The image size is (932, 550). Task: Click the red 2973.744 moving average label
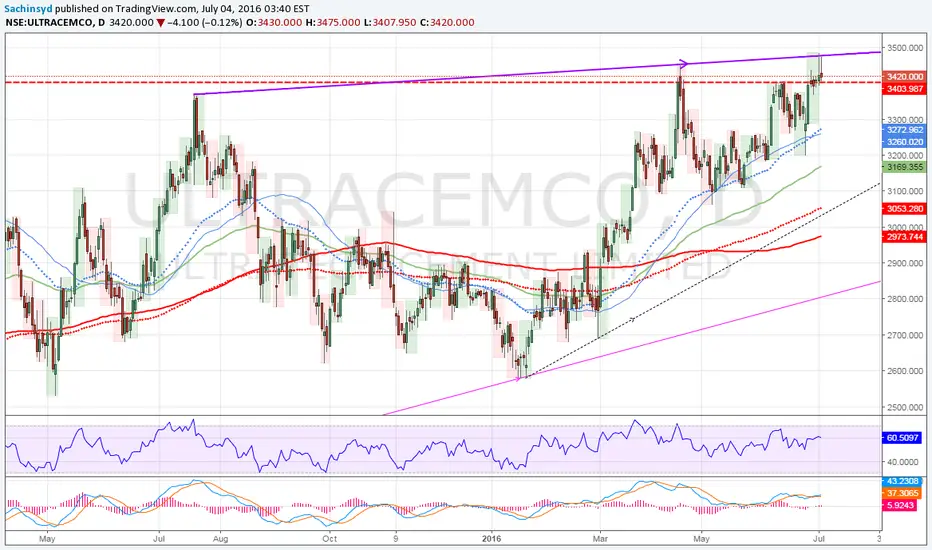[x=905, y=237]
